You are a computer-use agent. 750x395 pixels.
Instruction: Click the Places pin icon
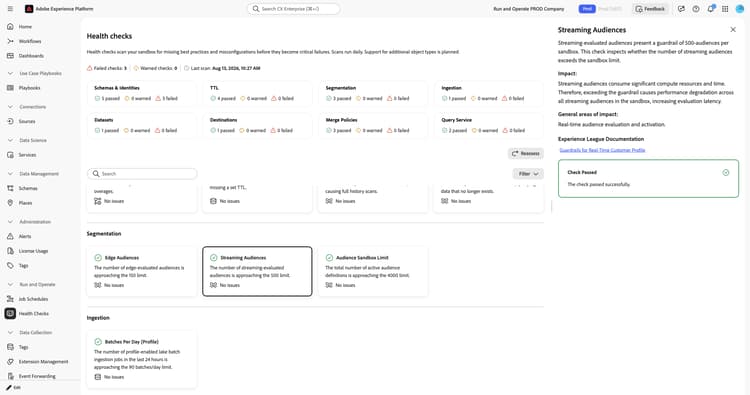coord(10,203)
